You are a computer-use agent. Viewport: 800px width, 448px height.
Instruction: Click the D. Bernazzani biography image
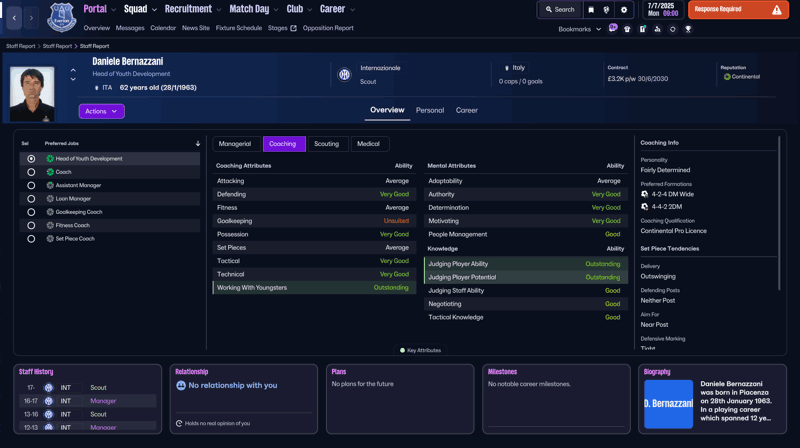[x=668, y=404]
